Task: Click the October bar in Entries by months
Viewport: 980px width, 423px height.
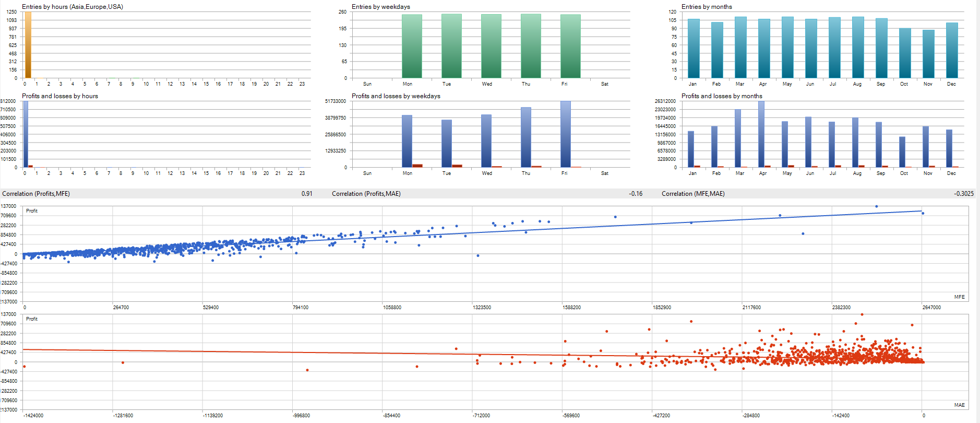Action: coord(905,53)
